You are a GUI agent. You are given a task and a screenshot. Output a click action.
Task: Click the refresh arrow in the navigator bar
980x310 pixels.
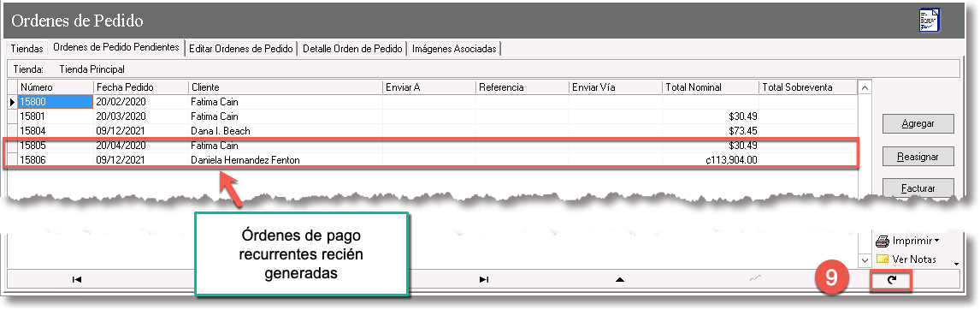pos(892,280)
